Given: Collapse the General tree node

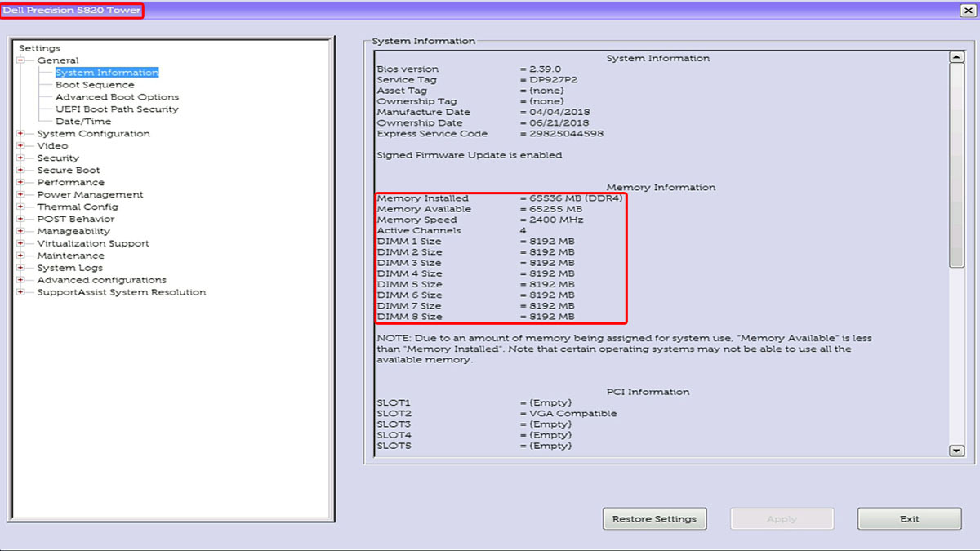Looking at the screenshot, I should click(x=20, y=60).
